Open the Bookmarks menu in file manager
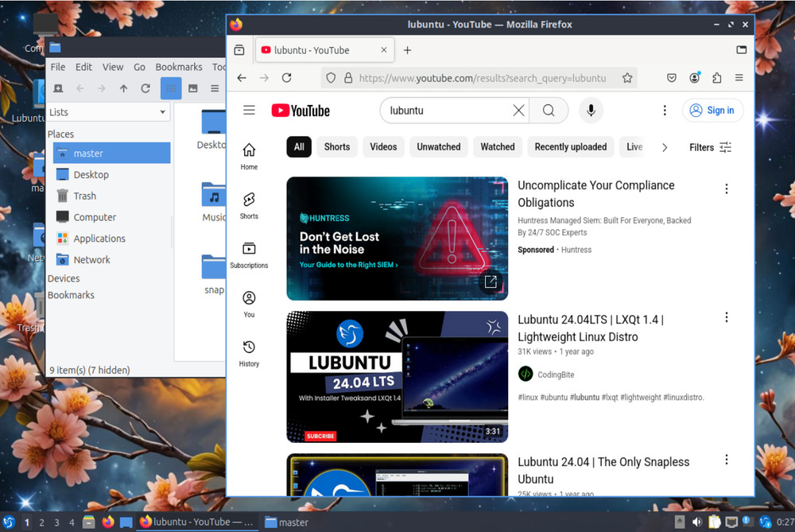 179,67
